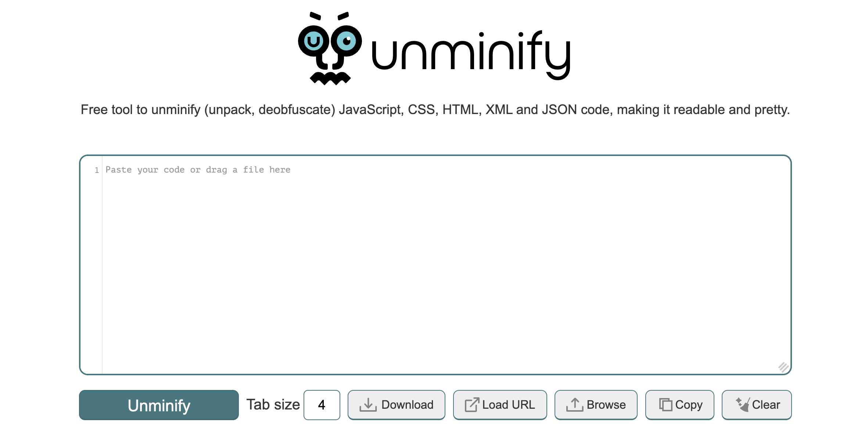The image size is (868, 440).
Task: Click the tool description tagline text
Action: click(435, 110)
